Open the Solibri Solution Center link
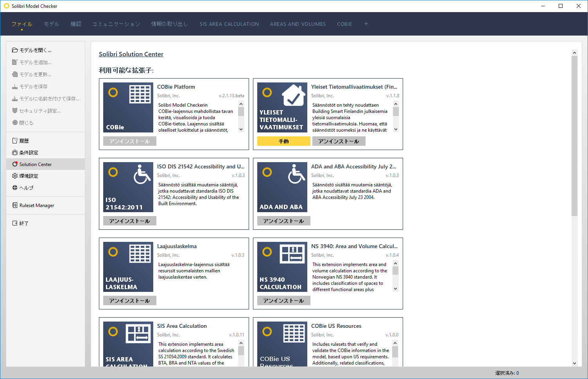588x379 pixels. coord(131,54)
